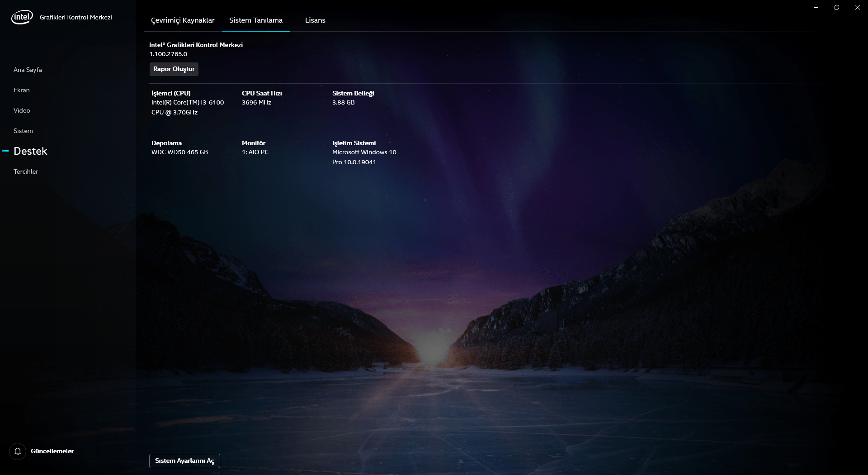This screenshot has height=475, width=868.
Task: Click the Grafikleri Kontrol Merkezi app title
Action: point(76,17)
